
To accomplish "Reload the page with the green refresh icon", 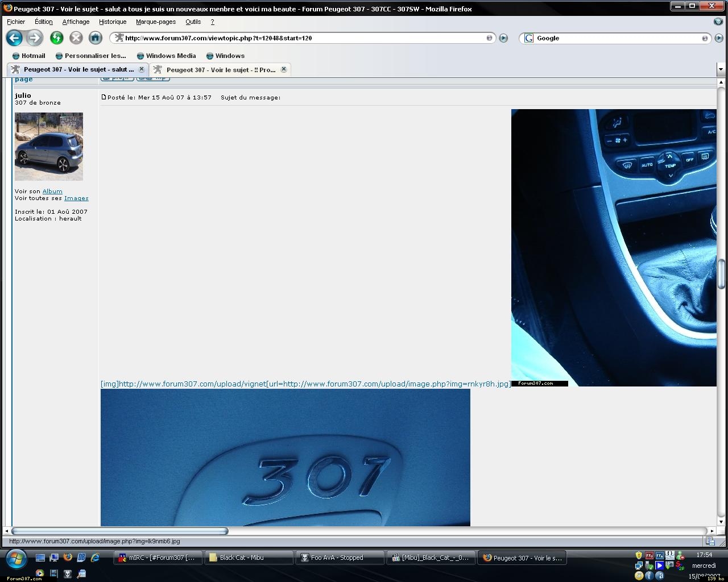I will [56, 38].
